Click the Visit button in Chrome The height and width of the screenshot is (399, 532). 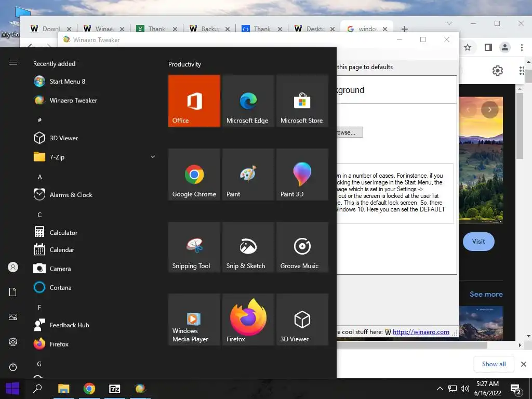478,242
